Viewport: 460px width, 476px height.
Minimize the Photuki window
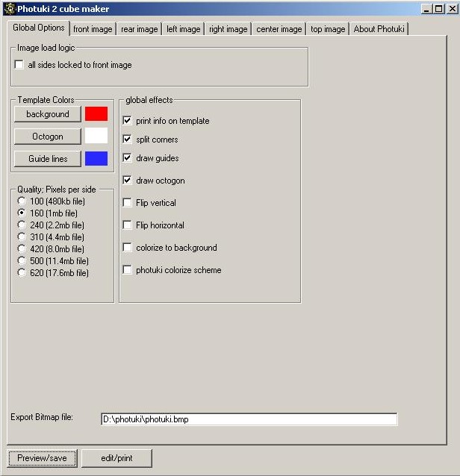coord(426,9)
